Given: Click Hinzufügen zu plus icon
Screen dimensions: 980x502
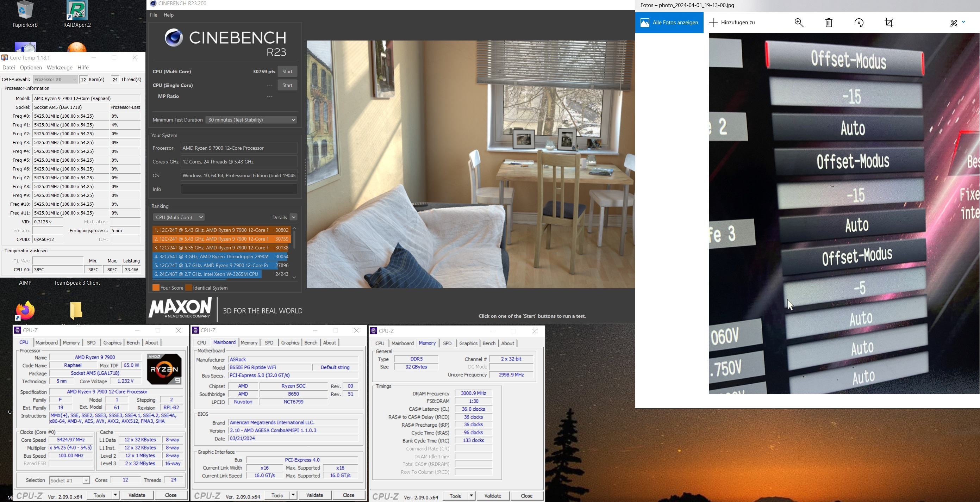Looking at the screenshot, I should [713, 23].
